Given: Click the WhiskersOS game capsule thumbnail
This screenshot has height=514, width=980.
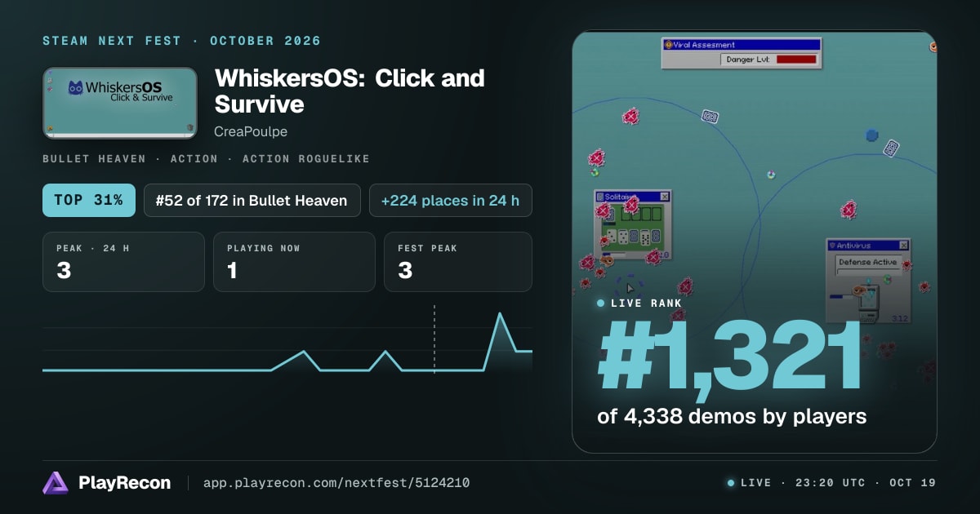Looking at the screenshot, I should click(x=120, y=103).
